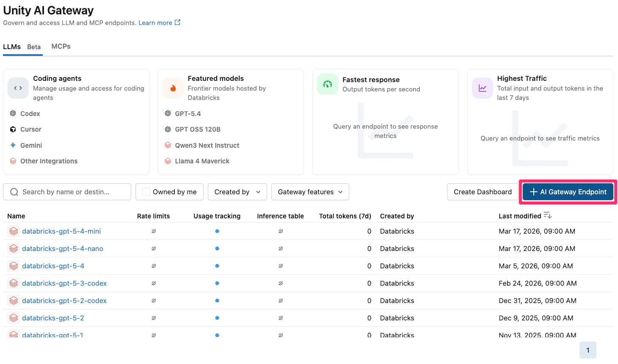Click the Featured models flame icon

(x=173, y=88)
